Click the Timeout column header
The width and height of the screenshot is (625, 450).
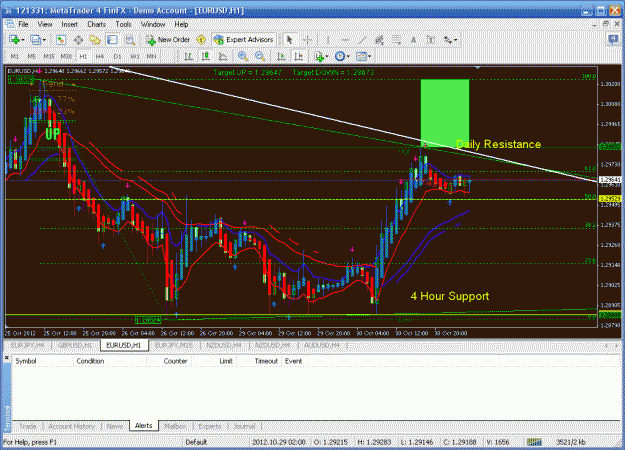point(266,361)
